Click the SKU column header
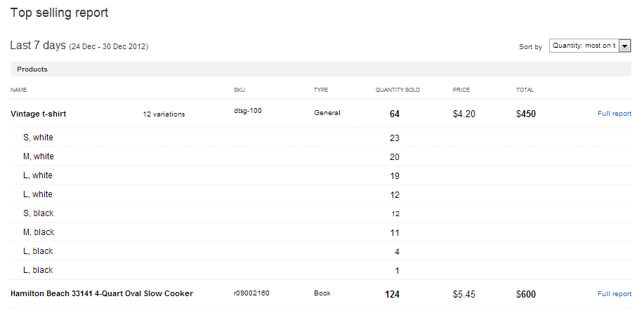The image size is (644, 320). click(x=239, y=91)
